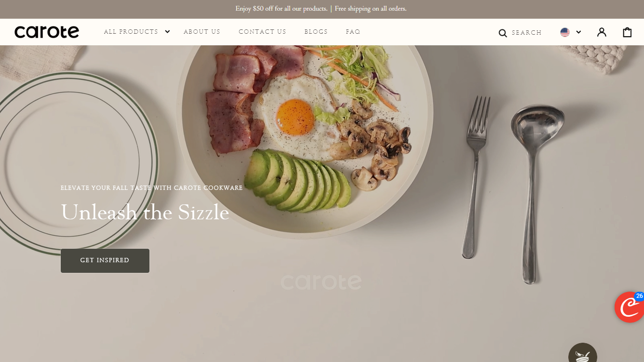The width and height of the screenshot is (644, 362).
Task: Visit the Blogs section
Action: pyautogui.click(x=316, y=32)
